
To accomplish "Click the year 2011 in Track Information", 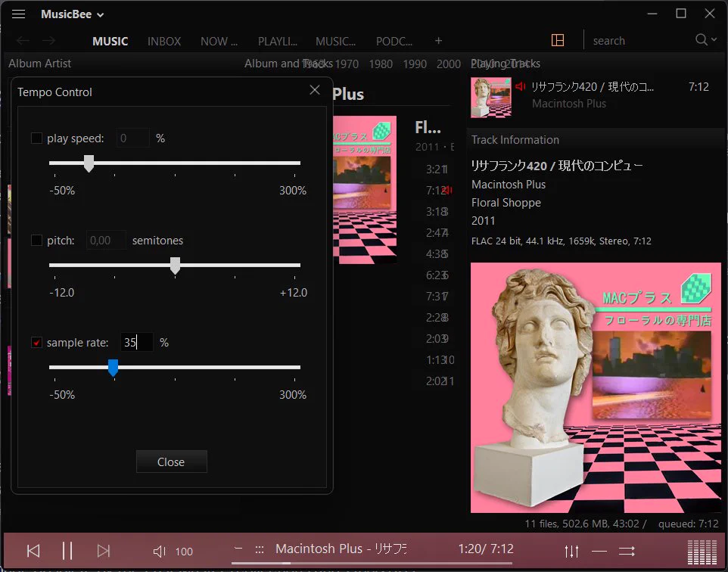I will pyautogui.click(x=484, y=220).
